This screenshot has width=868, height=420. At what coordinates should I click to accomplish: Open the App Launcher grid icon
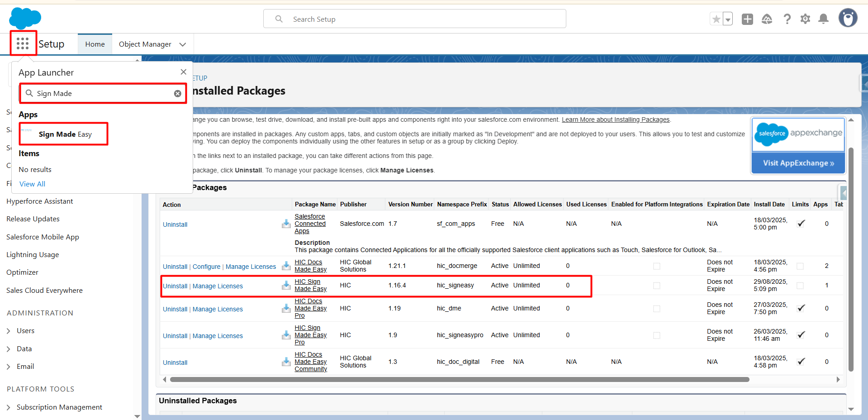[23, 43]
